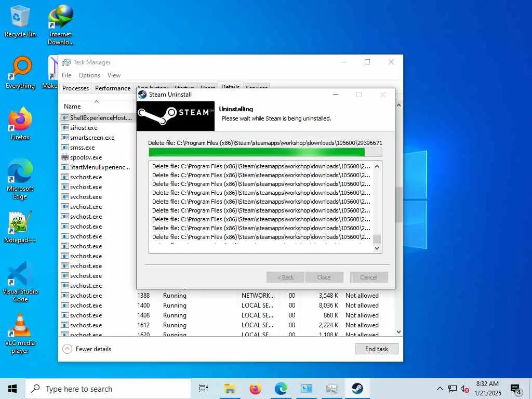
Task: Click the Task Manager title bar icon
Action: (x=66, y=62)
